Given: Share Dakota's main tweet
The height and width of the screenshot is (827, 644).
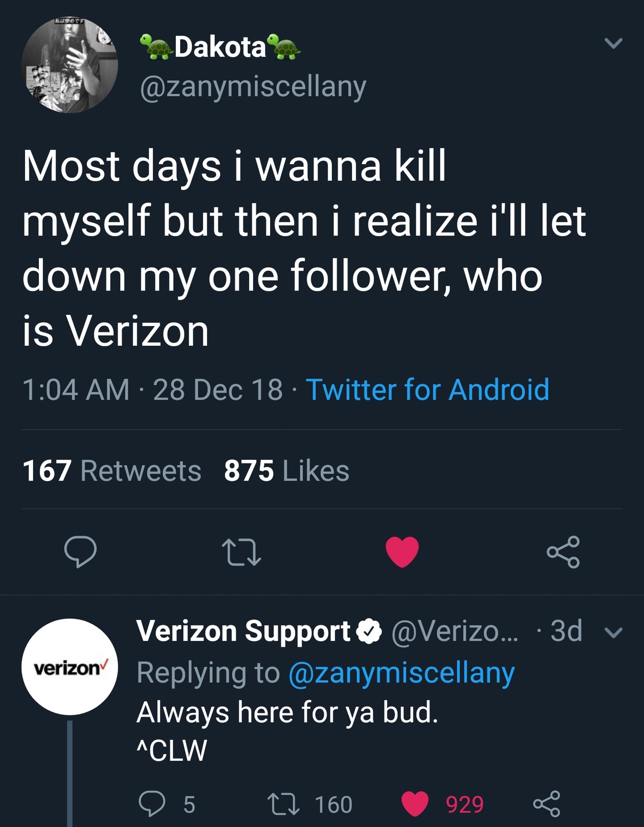Looking at the screenshot, I should pos(563,552).
